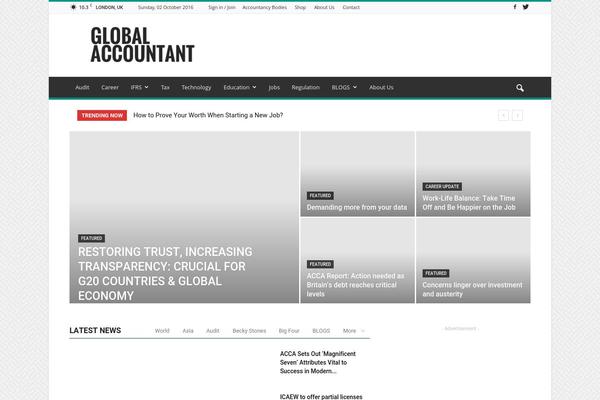The image size is (600, 400).
Task: Open the Accountancy Bodies link
Action: coord(264,7)
